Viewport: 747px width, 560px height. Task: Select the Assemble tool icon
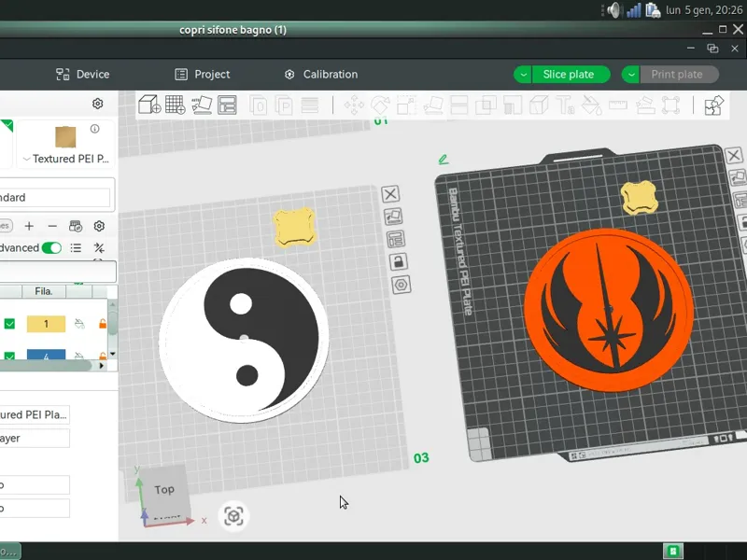coord(644,105)
